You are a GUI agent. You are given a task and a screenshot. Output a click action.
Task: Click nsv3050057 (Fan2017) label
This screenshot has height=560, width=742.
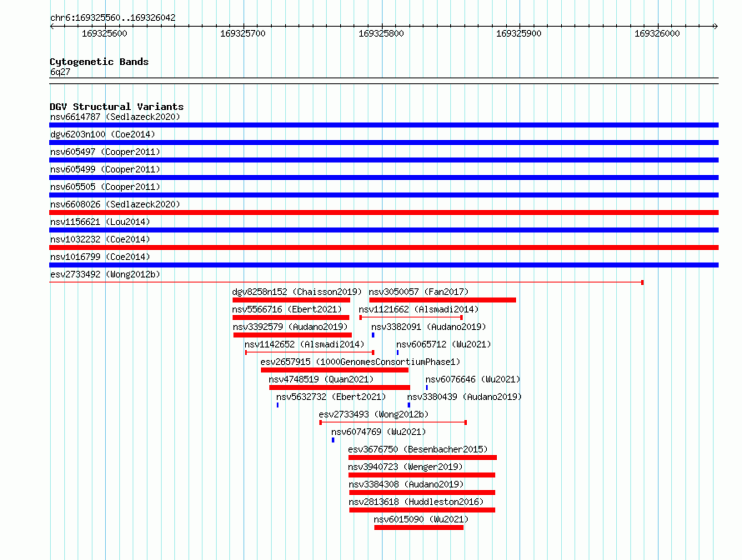pyautogui.click(x=419, y=292)
